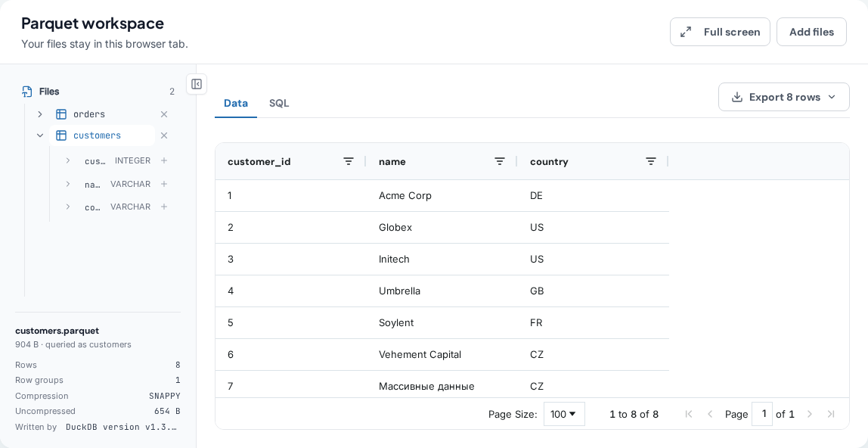Open the Export 8 rows dropdown
The width and height of the screenshot is (868, 448).
[x=784, y=97]
